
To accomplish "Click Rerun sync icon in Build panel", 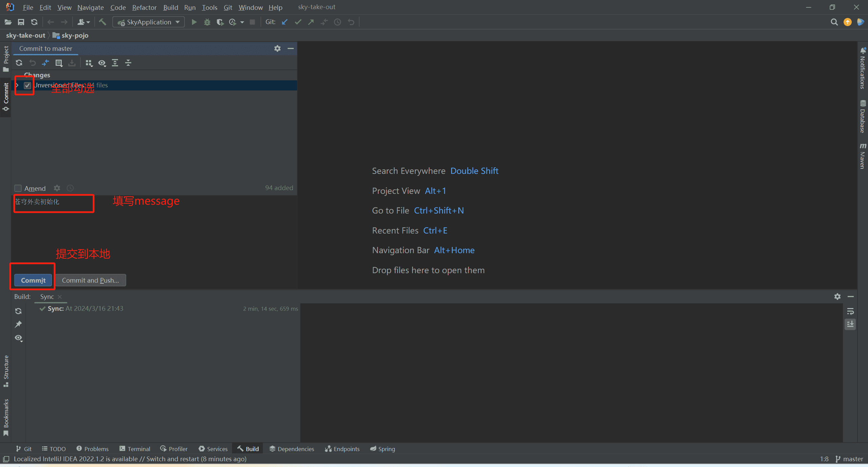I will coord(18,311).
